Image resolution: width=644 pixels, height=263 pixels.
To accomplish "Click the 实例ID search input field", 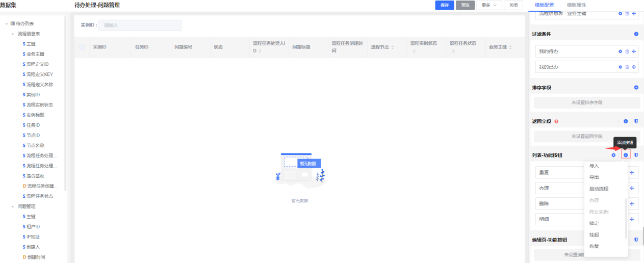I will [x=140, y=25].
